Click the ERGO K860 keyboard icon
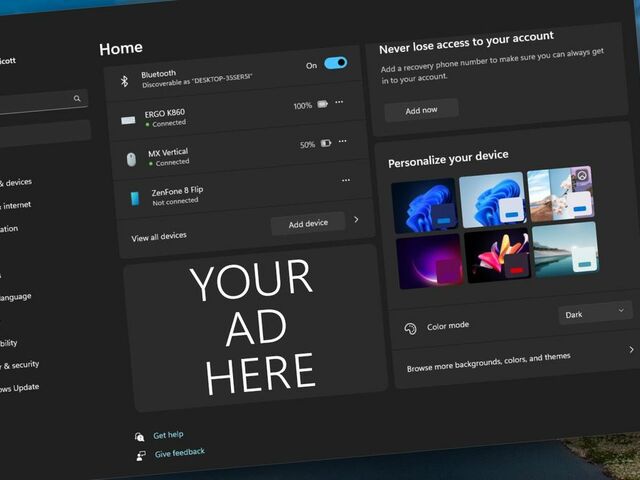Viewport: 640px width, 480px height. (128, 120)
